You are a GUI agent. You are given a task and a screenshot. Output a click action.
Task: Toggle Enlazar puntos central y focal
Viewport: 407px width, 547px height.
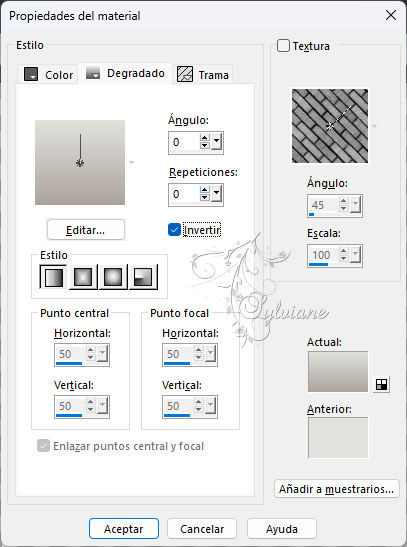tap(43, 446)
